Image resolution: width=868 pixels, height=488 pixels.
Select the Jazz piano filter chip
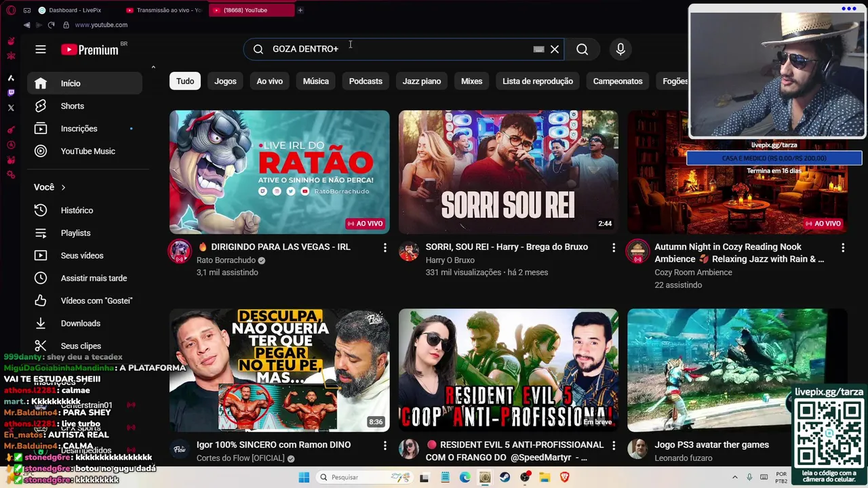[421, 81]
